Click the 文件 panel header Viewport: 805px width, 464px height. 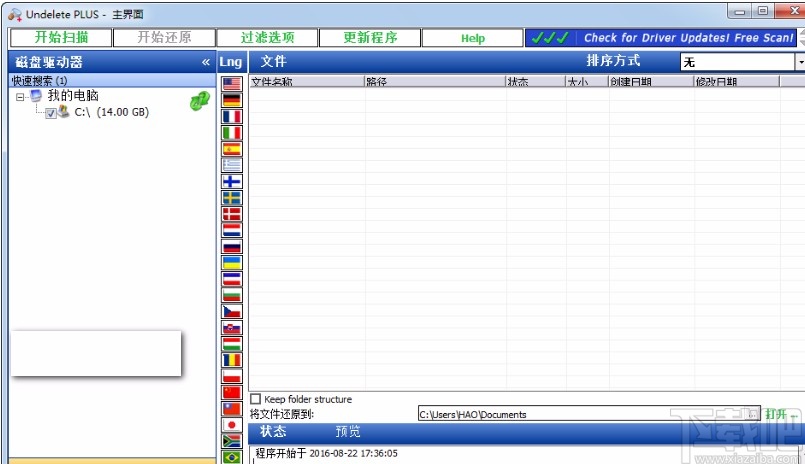click(273, 62)
